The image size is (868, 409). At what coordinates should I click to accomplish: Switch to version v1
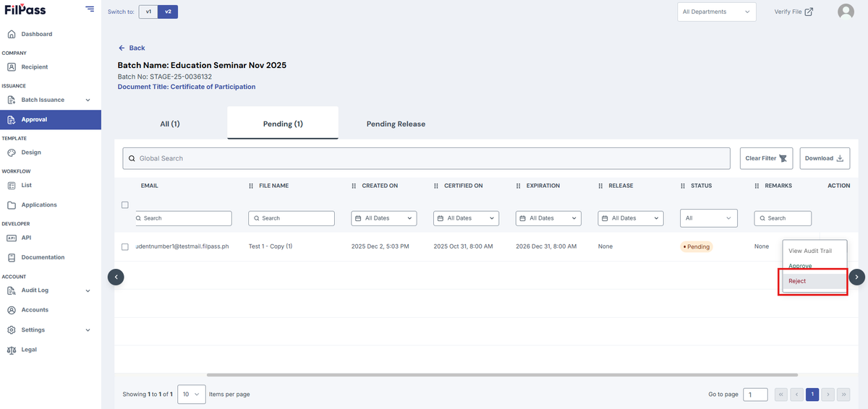(148, 12)
